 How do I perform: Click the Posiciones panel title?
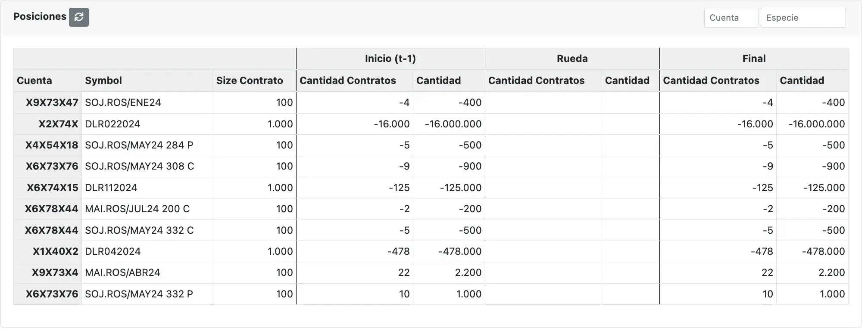coord(40,16)
